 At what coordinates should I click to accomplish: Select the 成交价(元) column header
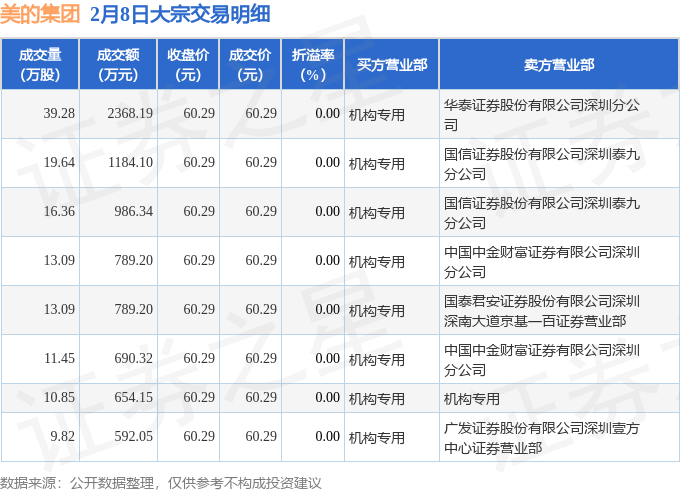click(x=250, y=64)
